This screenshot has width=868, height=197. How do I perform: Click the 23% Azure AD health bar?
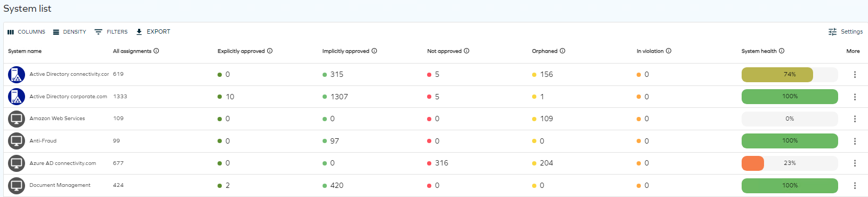point(790,163)
